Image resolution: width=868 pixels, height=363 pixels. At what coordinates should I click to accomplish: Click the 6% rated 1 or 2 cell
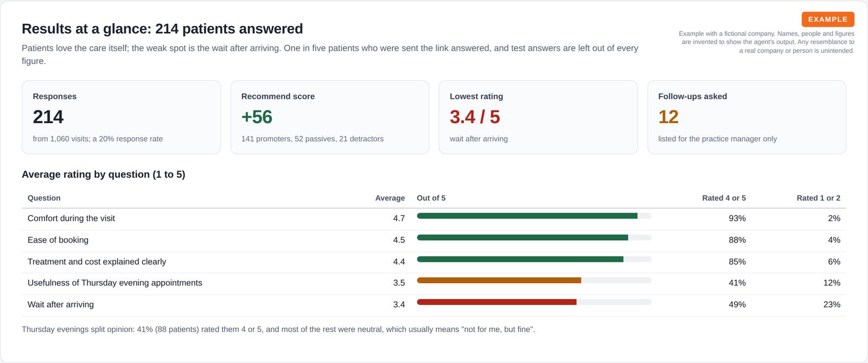point(834,262)
